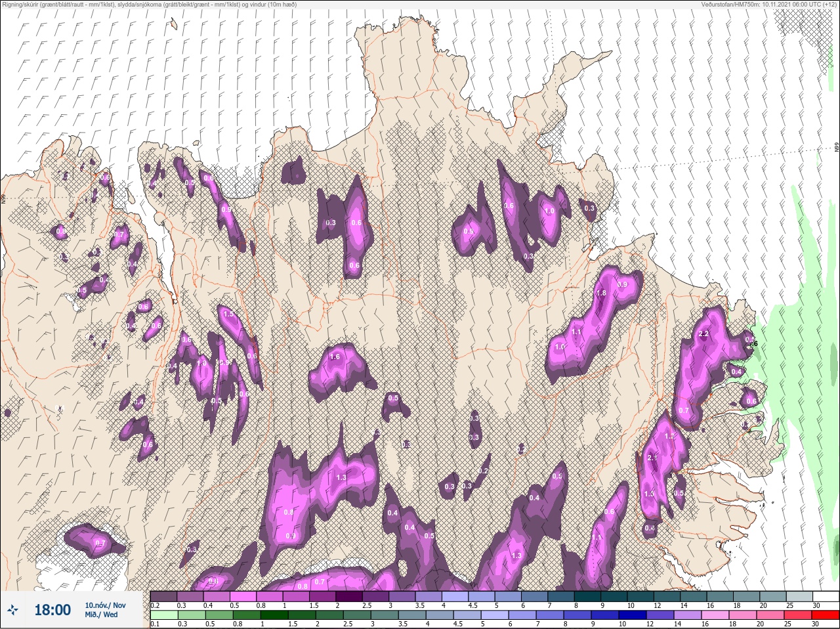Screen dimensions: 840x629
Task: Click the 18:00 forecast time label
Action: pyautogui.click(x=52, y=610)
